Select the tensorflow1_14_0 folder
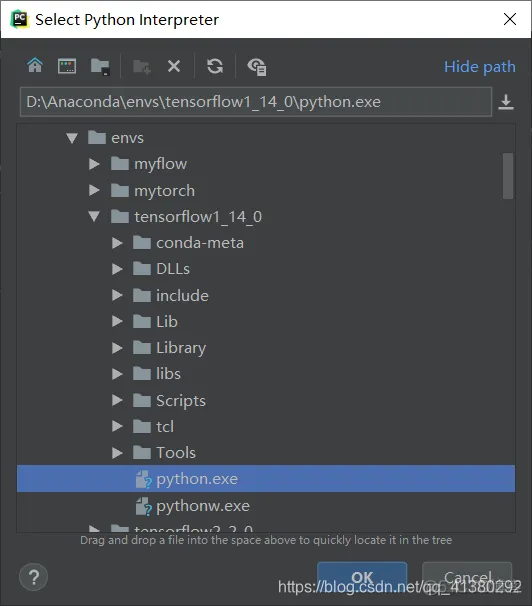The image size is (532, 606). (x=266, y=216)
